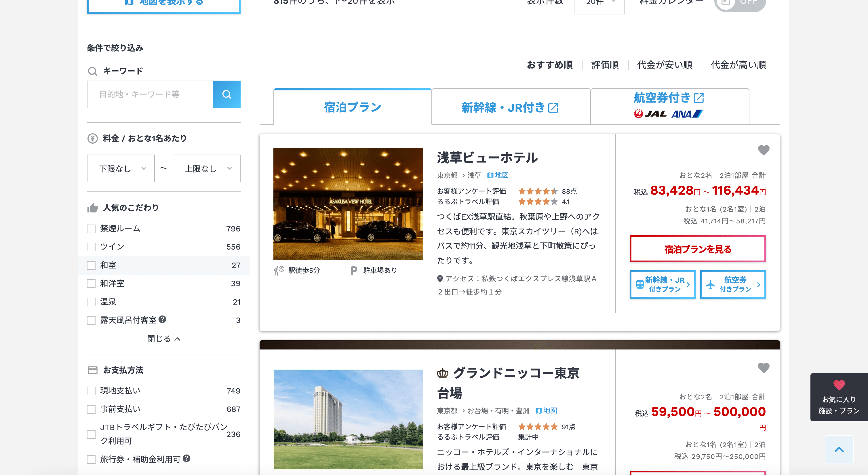Collapse the filter list with 閉じる

pos(163,339)
